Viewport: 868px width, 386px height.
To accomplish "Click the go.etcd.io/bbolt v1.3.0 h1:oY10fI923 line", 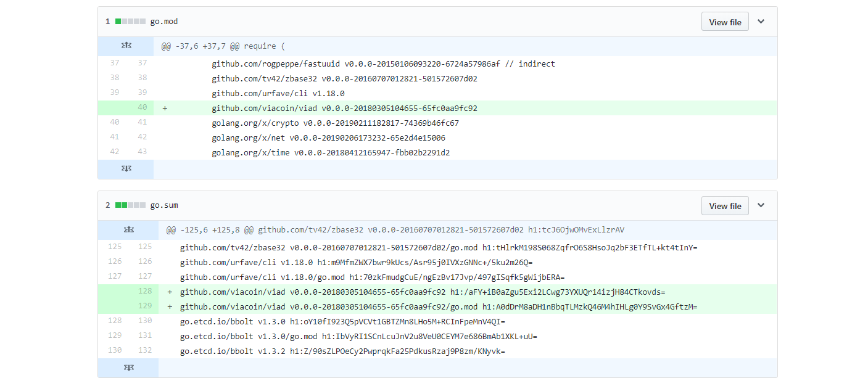I will click(x=342, y=321).
